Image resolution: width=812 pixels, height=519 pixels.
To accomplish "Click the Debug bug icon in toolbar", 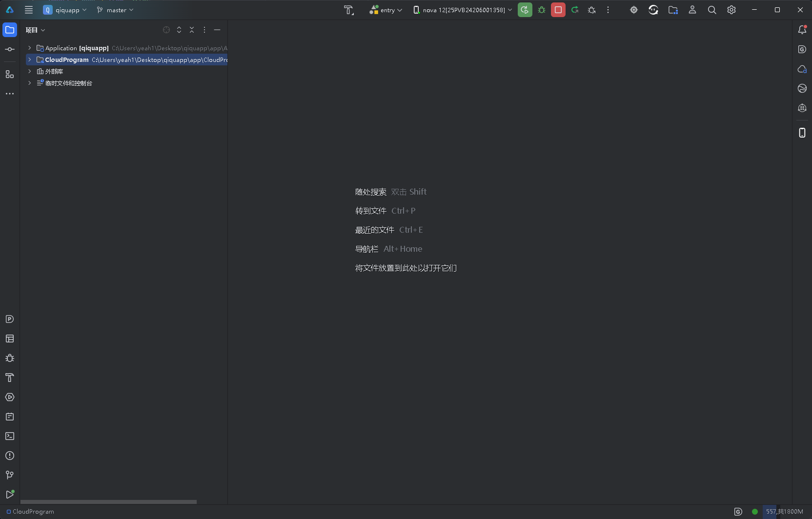I will (542, 10).
